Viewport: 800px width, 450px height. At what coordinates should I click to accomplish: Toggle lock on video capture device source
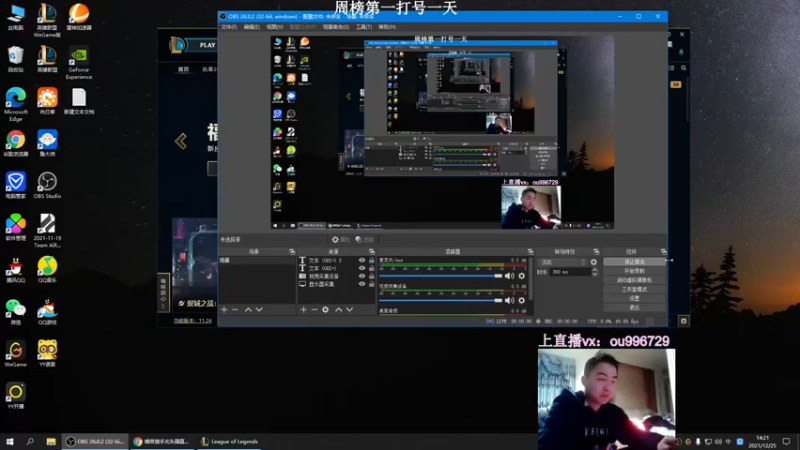click(x=371, y=276)
